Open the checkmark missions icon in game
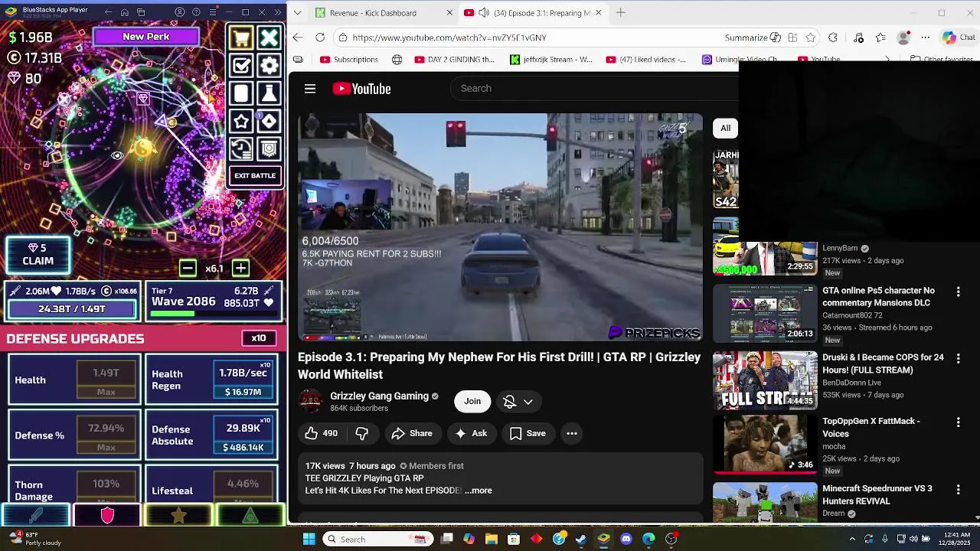Screen dimensions: 980x551 coord(241,65)
